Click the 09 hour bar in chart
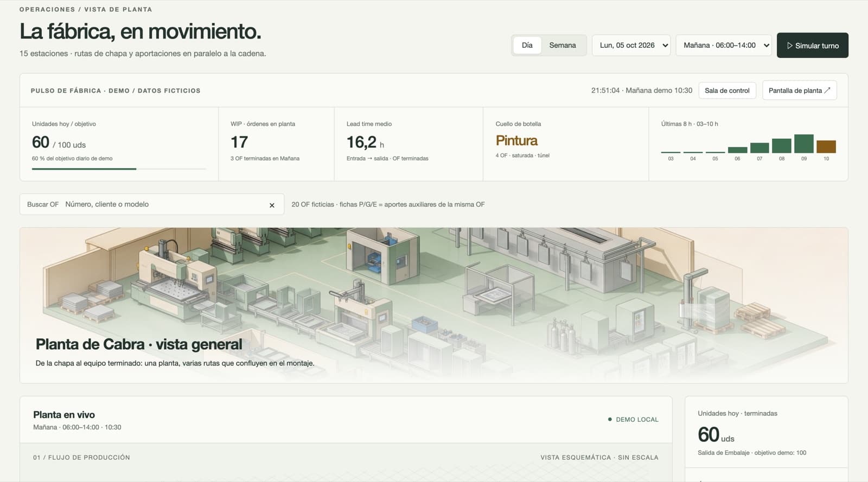This screenshot has width=868, height=482. 803,144
